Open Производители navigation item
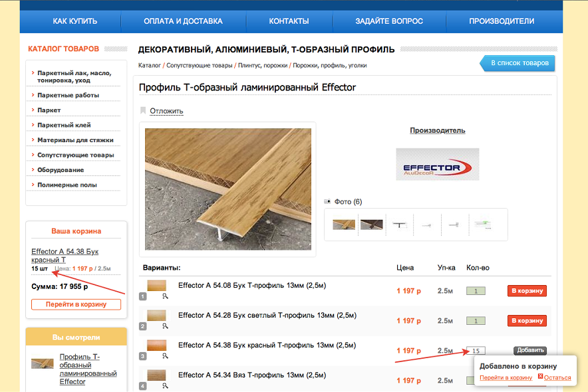This screenshot has width=588, height=392. (x=502, y=21)
